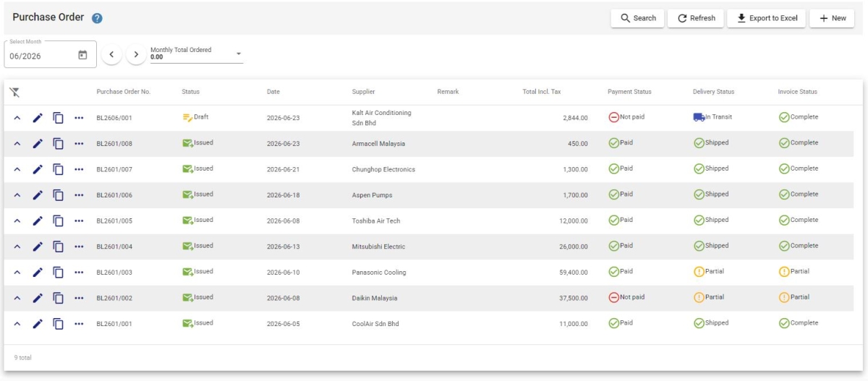The height and width of the screenshot is (381, 868).
Task: Duplicate purchase order BL2601/006
Action: coord(59,195)
